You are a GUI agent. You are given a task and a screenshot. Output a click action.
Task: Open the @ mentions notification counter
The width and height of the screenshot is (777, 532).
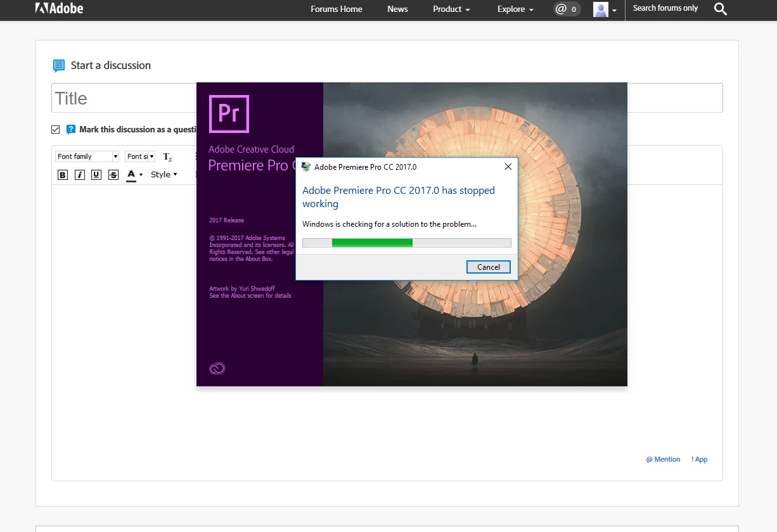[x=567, y=9]
